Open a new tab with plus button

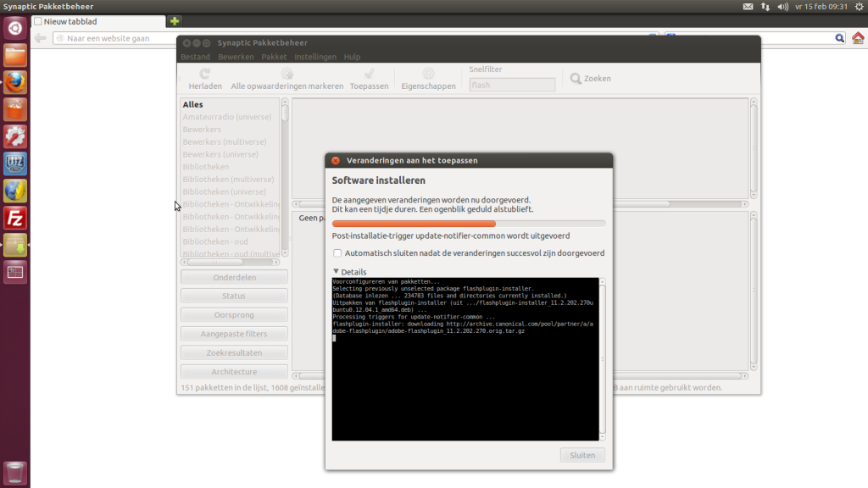point(175,20)
